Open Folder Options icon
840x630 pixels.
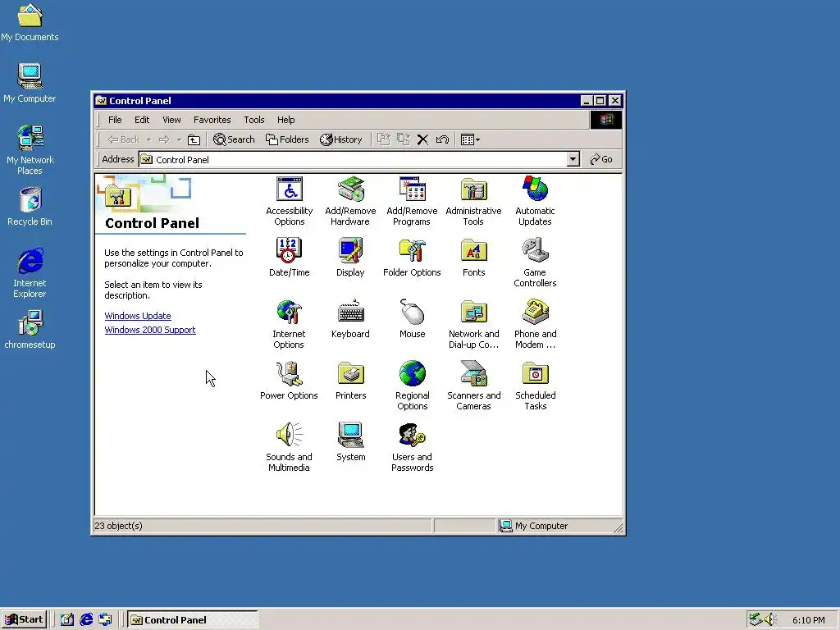[x=412, y=250]
